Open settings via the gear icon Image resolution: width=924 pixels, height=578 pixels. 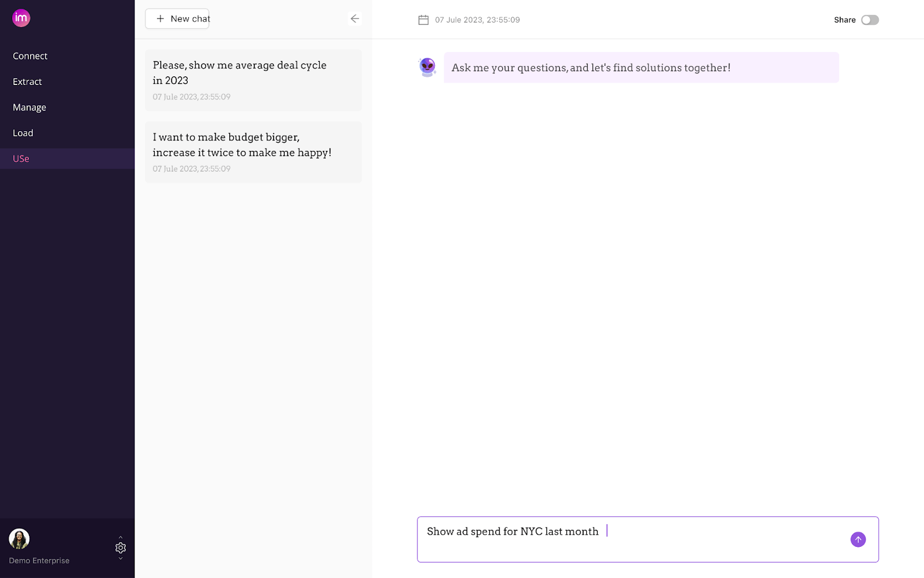pos(121,548)
